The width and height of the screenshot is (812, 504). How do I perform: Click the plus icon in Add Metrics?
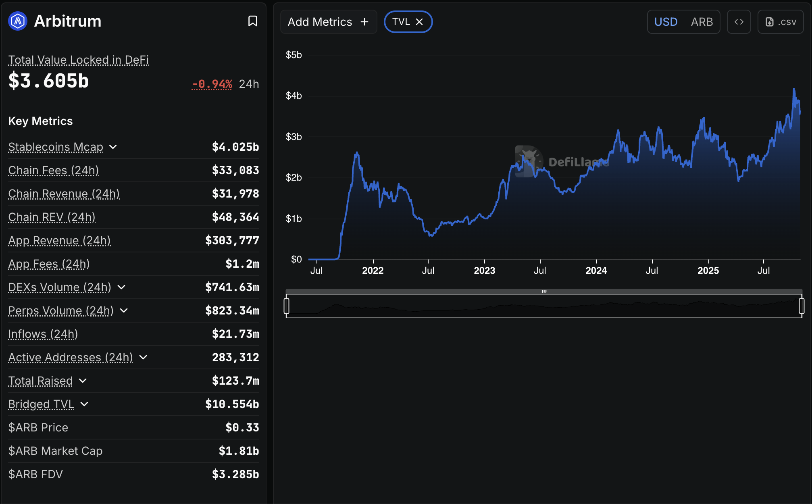point(364,22)
